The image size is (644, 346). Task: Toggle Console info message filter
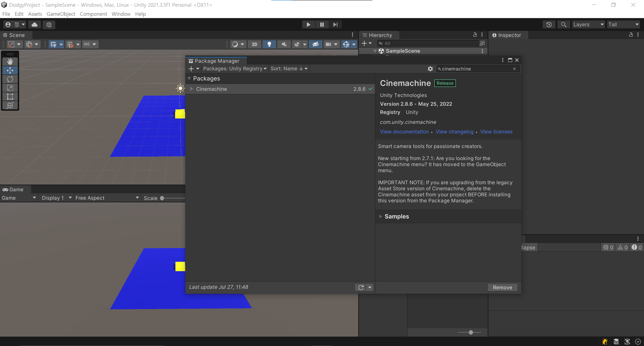coord(608,247)
